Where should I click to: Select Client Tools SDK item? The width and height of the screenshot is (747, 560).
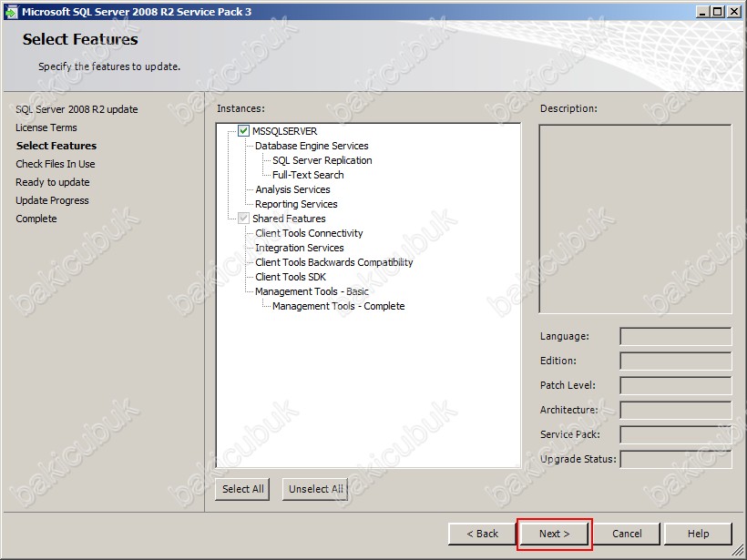(x=290, y=277)
